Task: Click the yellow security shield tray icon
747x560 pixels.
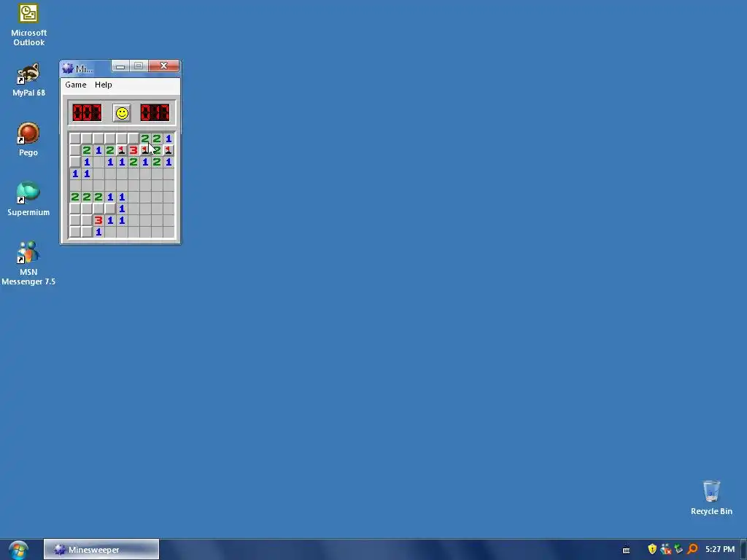Action: (652, 549)
